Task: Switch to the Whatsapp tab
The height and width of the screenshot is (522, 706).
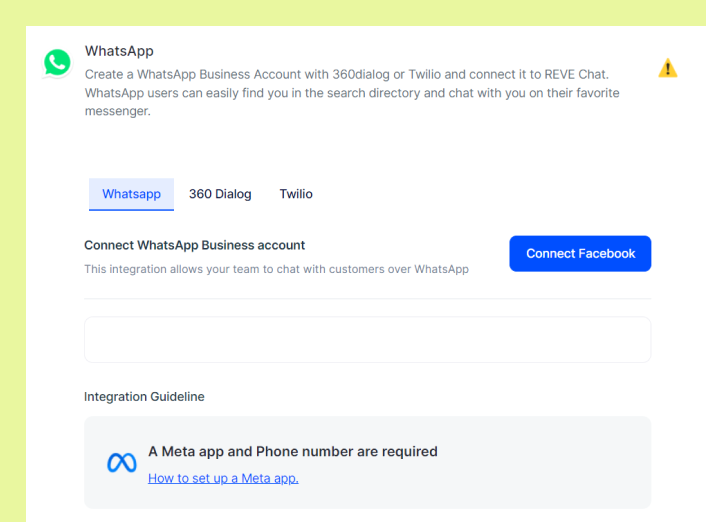Action: click(x=131, y=194)
